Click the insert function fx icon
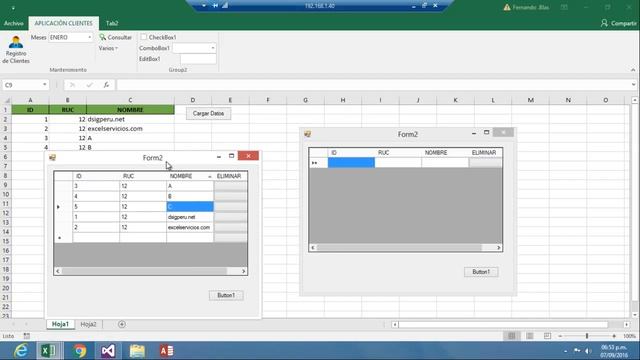Screen dimensions: 640x360 pyautogui.click(x=106, y=85)
